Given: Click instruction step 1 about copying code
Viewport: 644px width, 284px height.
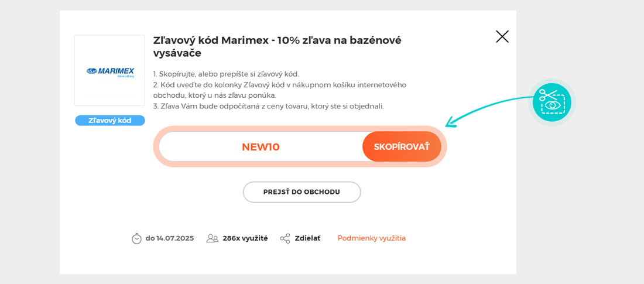Looking at the screenshot, I should (226, 74).
